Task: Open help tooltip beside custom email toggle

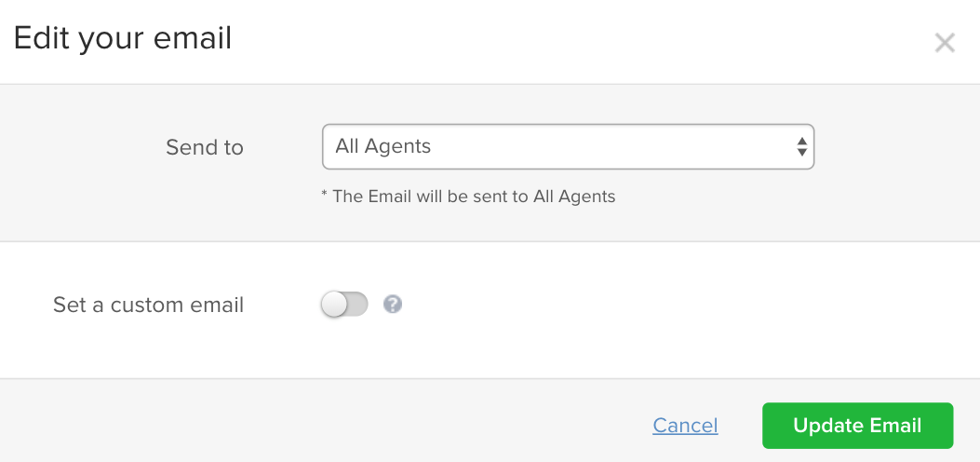Action: 393,305
